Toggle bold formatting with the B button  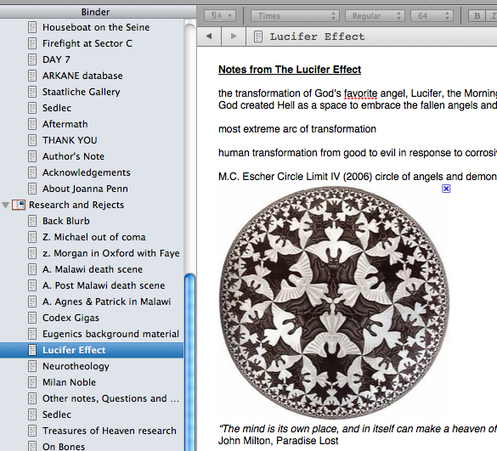click(477, 16)
